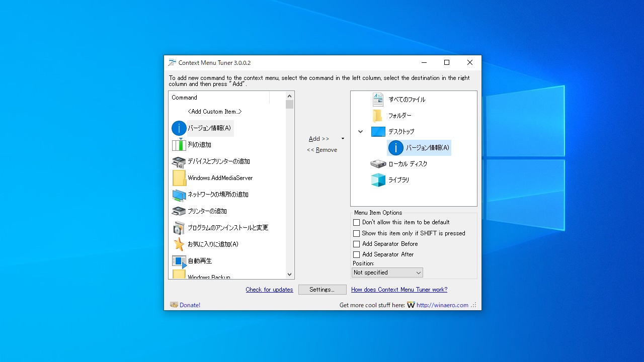Click the blue desktop icon for デスクトップ

click(x=378, y=132)
